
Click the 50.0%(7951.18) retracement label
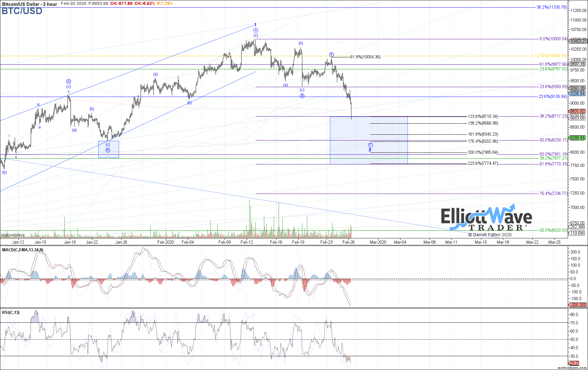click(553, 154)
